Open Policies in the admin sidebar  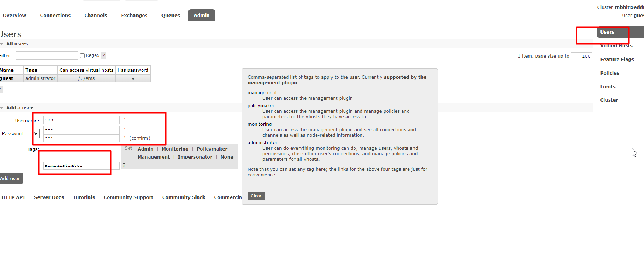[x=610, y=73]
